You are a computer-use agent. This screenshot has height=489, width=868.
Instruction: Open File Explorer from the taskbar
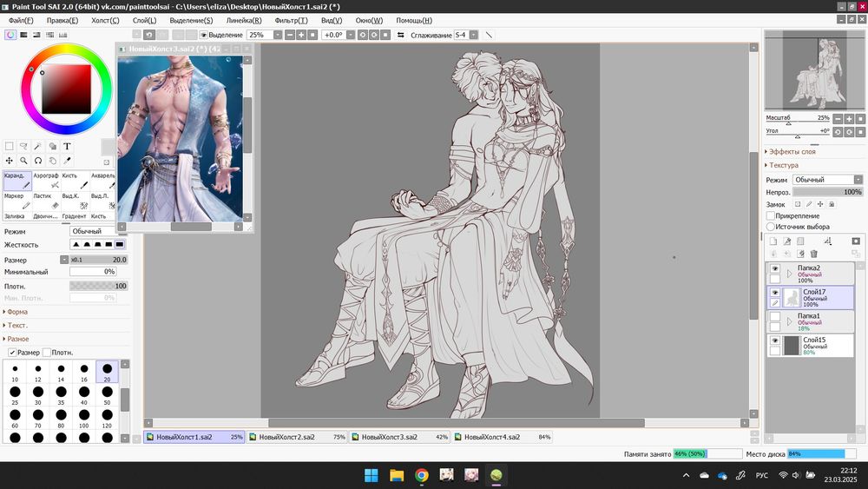397,475
